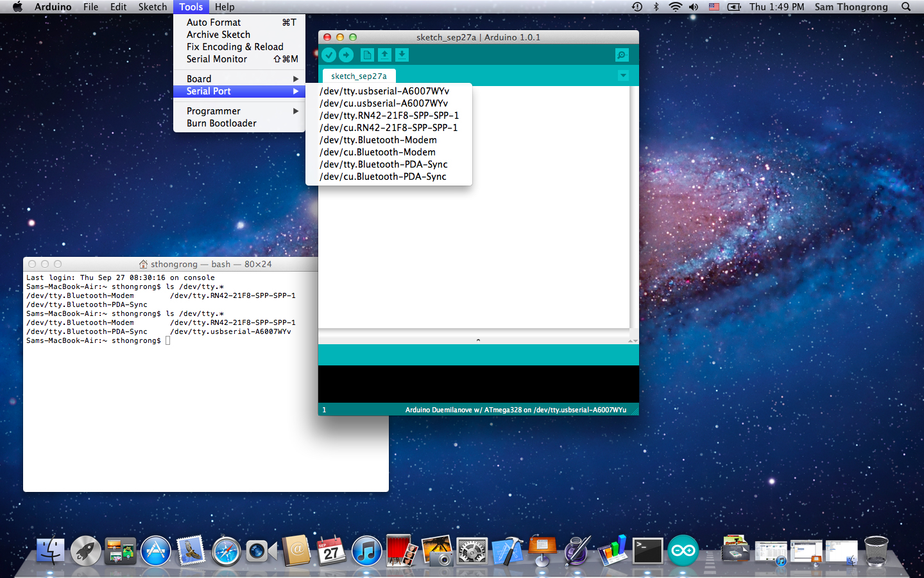Open the File menu

(90, 7)
